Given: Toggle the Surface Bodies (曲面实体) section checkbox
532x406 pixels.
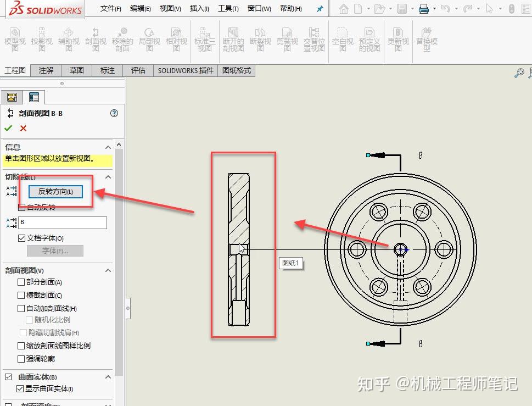Looking at the screenshot, I should pyautogui.click(x=8, y=377).
